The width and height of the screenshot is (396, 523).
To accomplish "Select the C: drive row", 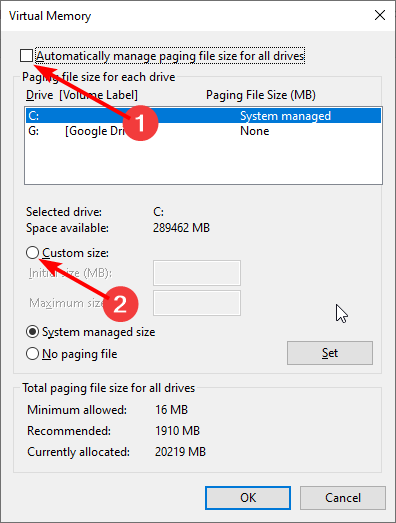I will [203, 115].
